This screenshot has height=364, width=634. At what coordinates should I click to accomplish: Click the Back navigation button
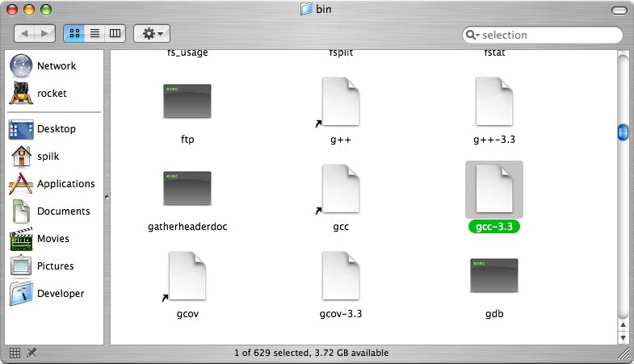click(x=25, y=34)
